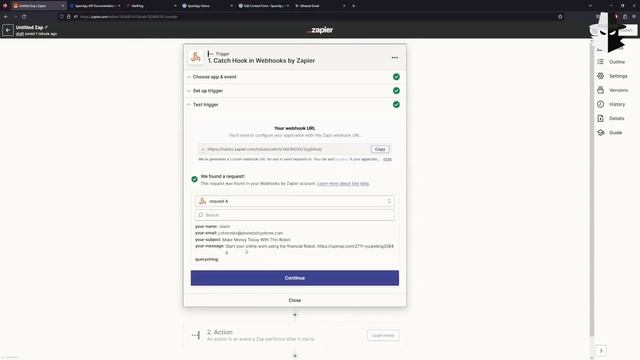Image resolution: width=640 pixels, height=360 pixels.
Task: Copy the webhook URL
Action: [x=380, y=149]
